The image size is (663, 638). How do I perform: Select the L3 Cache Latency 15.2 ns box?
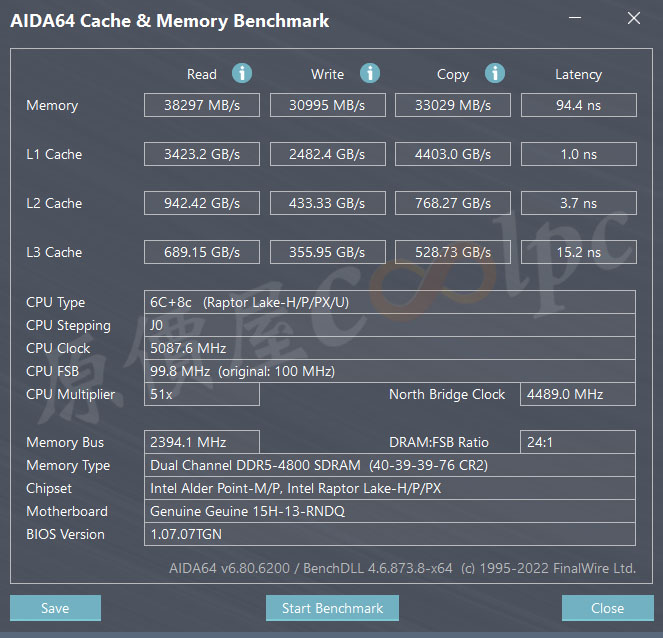pos(578,252)
